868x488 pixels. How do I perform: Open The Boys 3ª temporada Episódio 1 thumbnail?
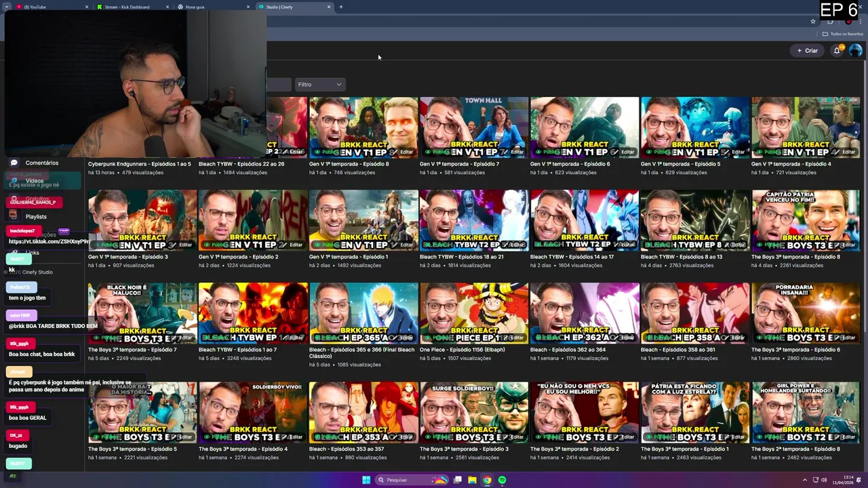pyautogui.click(x=695, y=413)
